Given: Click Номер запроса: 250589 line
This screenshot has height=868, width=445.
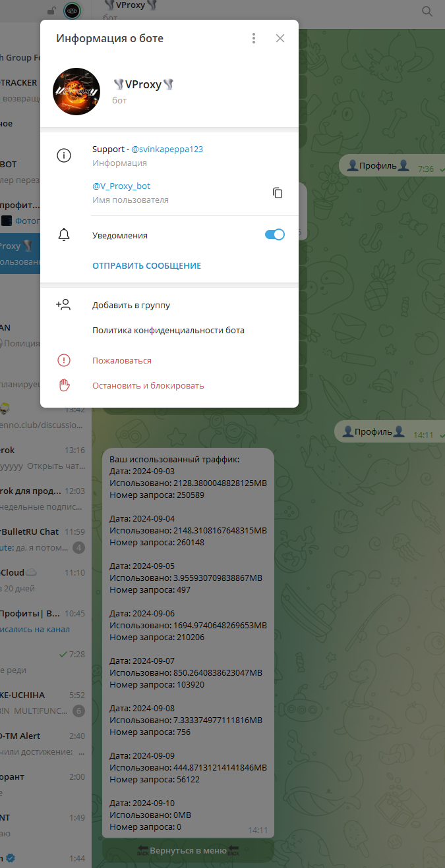Looking at the screenshot, I should (x=156, y=495).
